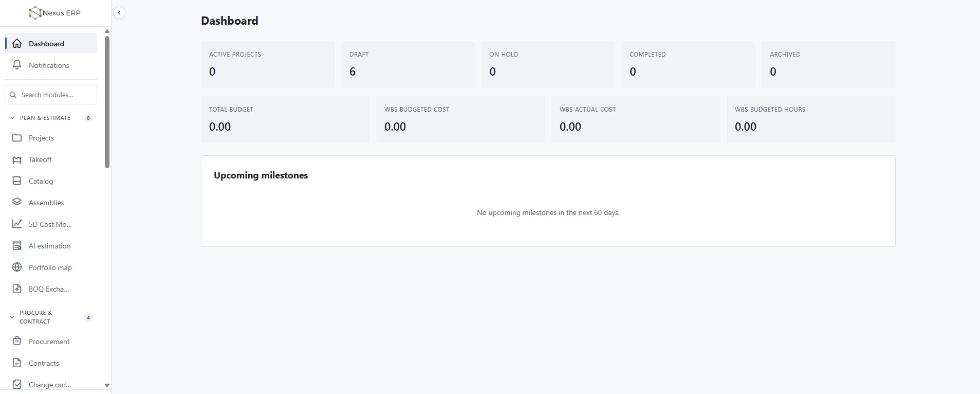Select the WBS Actual Cost card
Viewport: 980px width, 394px height.
[636, 119]
